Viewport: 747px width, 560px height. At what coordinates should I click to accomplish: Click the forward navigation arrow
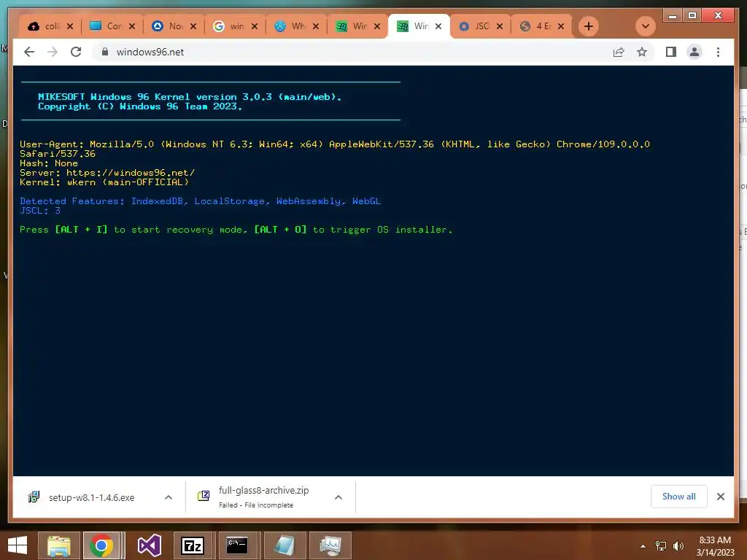[x=53, y=52]
